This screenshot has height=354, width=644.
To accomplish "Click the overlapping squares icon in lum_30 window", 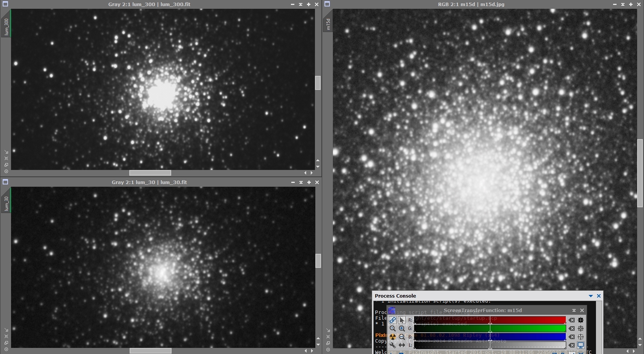I will click(6, 343).
